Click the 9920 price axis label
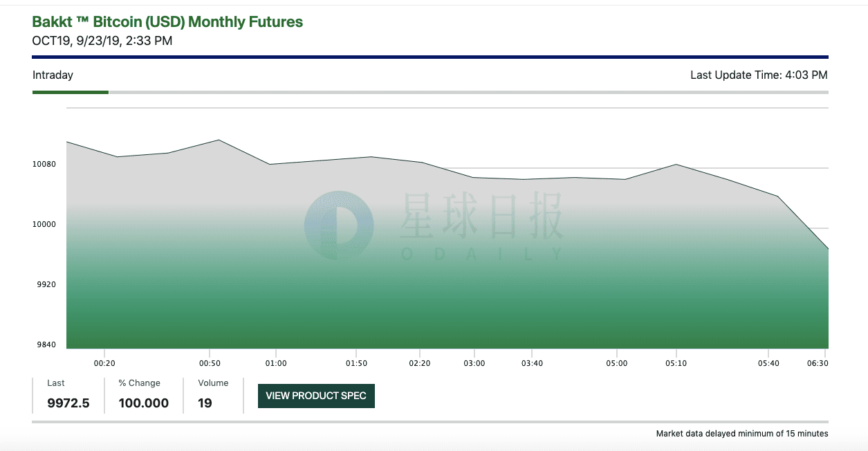The width and height of the screenshot is (868, 451). coord(46,284)
